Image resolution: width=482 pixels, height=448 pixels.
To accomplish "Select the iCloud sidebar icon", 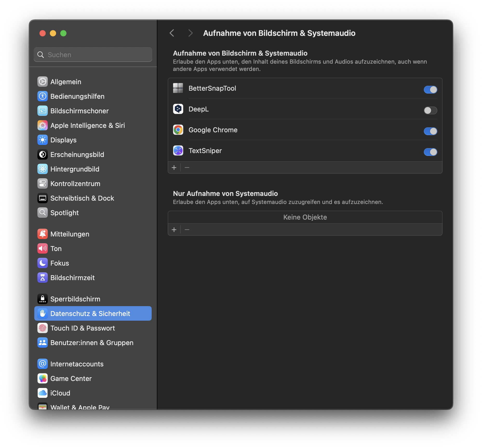I will click(x=42, y=393).
